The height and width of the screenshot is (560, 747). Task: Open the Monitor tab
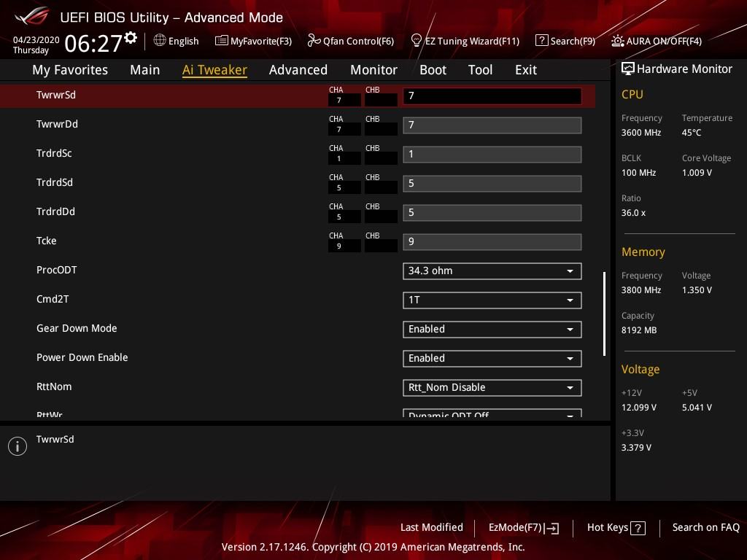tap(373, 70)
